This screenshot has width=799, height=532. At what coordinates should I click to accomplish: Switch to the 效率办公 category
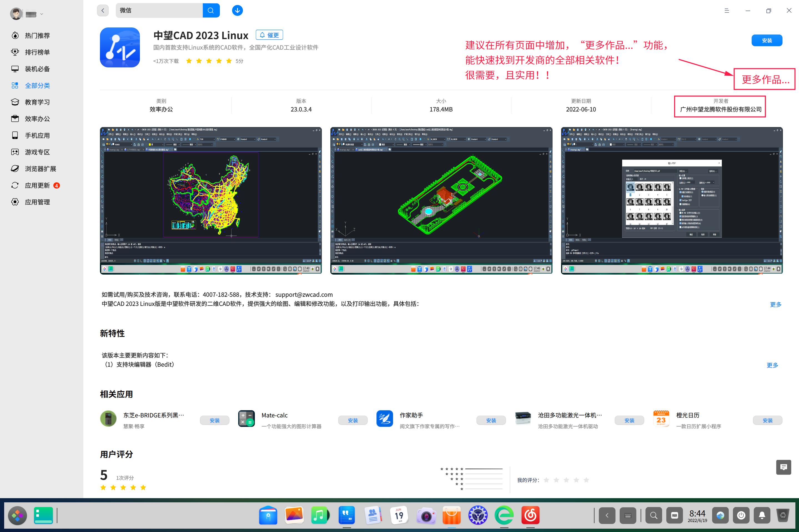pos(37,119)
